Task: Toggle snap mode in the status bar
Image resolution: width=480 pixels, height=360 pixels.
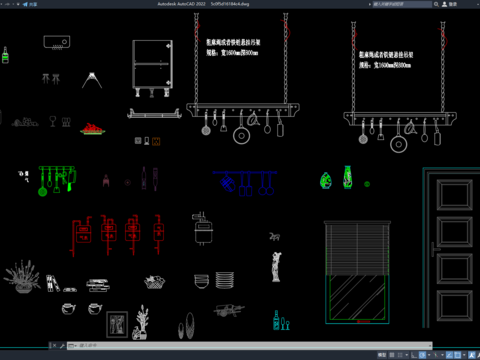Action: click(400, 355)
